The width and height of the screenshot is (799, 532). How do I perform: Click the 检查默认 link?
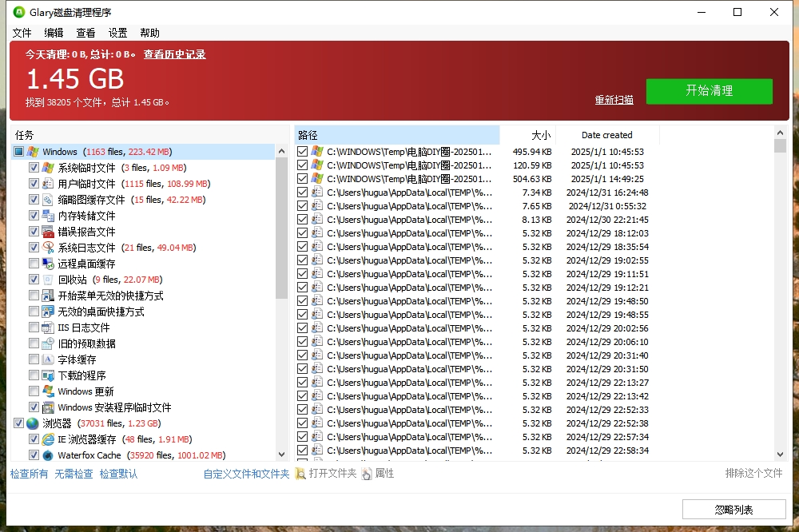point(119,474)
